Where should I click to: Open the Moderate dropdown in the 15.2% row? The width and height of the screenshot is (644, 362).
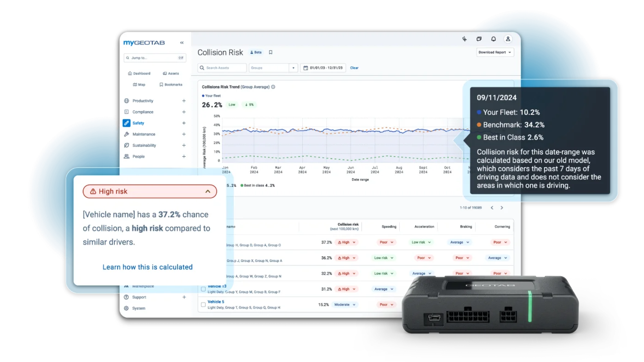[345, 305]
